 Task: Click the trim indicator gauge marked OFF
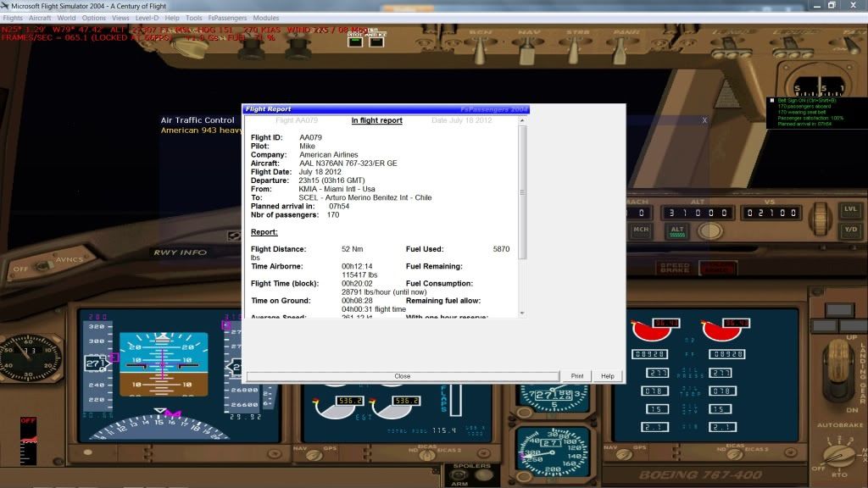click(28, 441)
